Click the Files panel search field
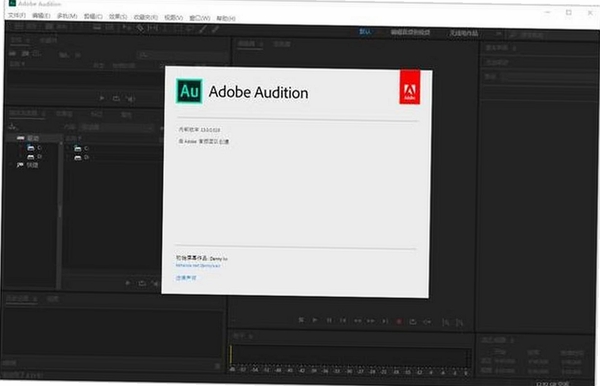Image resolution: width=600 pixels, height=386 pixels. (x=183, y=55)
